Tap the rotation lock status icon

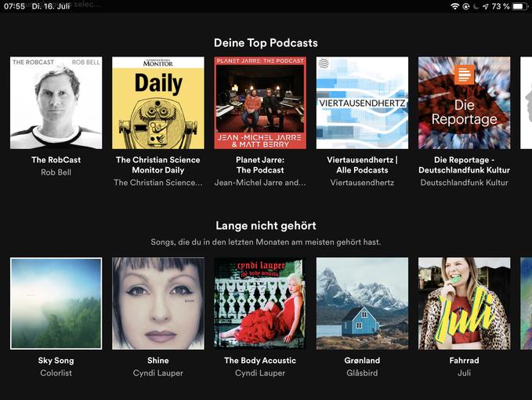point(466,6)
